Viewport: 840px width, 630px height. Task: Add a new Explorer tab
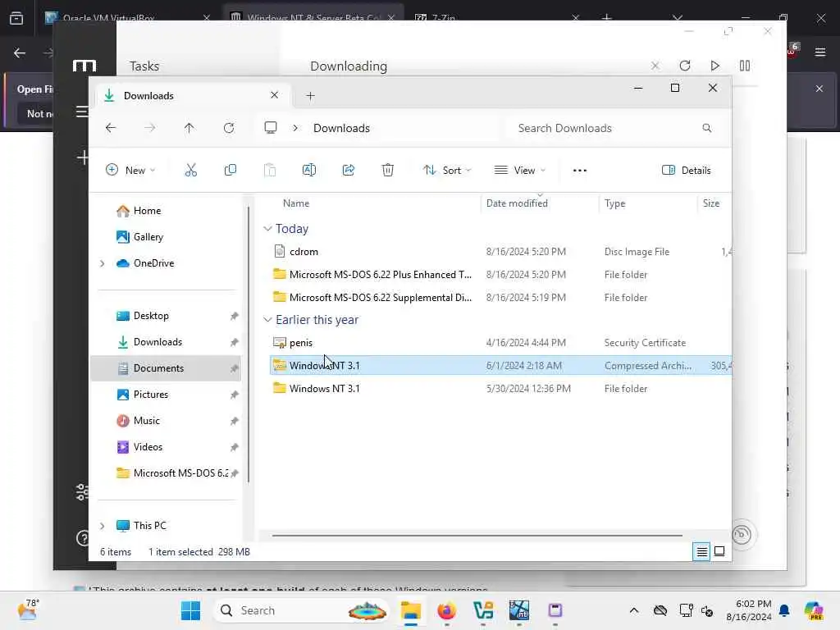tap(310, 96)
